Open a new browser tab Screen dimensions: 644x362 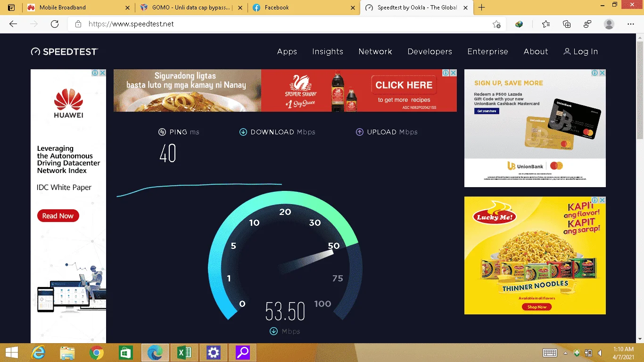pos(481,8)
